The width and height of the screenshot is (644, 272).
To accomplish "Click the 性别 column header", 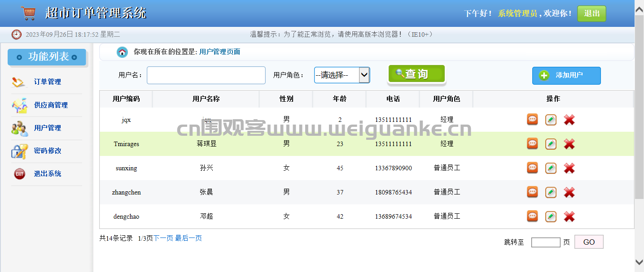I will [x=286, y=99].
